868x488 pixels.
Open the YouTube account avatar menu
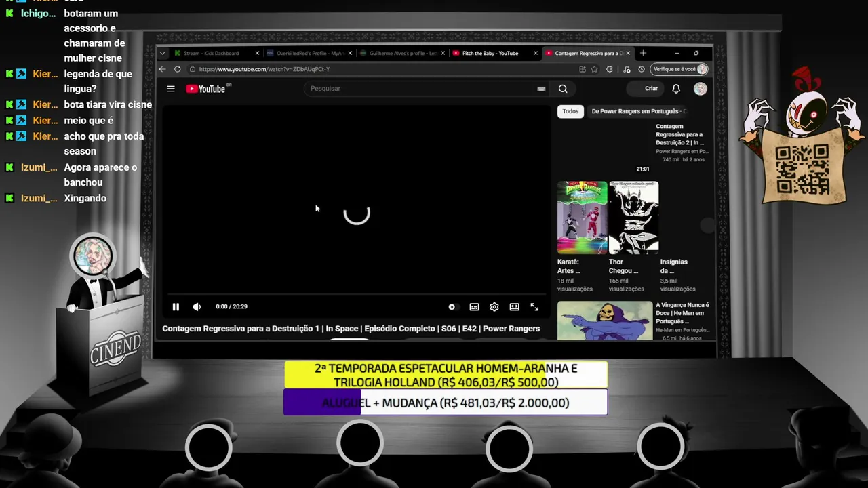point(701,89)
